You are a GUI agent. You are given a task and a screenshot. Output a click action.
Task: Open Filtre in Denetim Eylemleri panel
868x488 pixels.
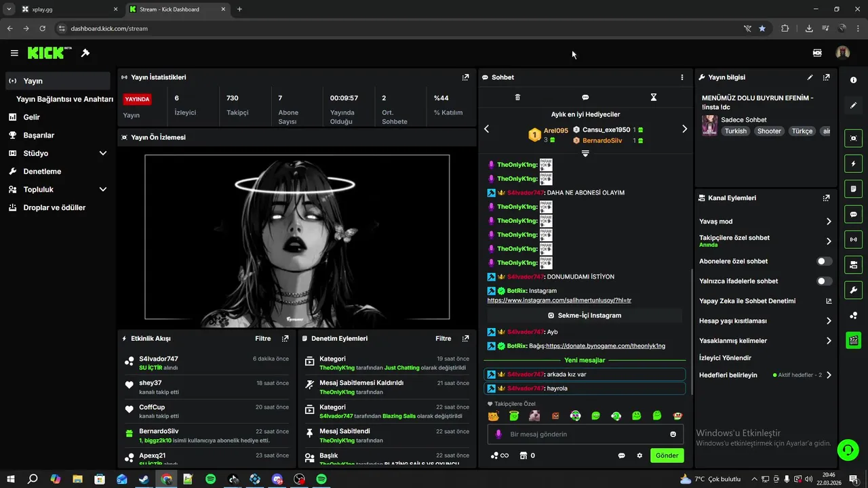443,338
